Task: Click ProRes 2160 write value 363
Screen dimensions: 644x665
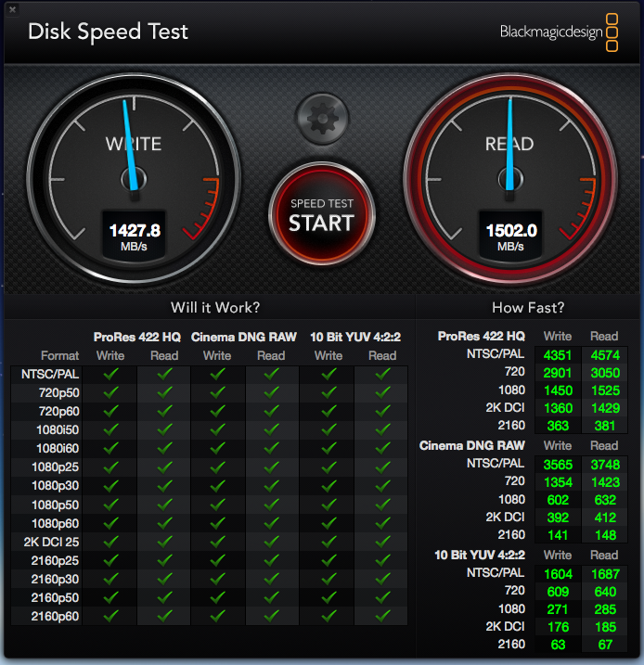Action: [558, 426]
